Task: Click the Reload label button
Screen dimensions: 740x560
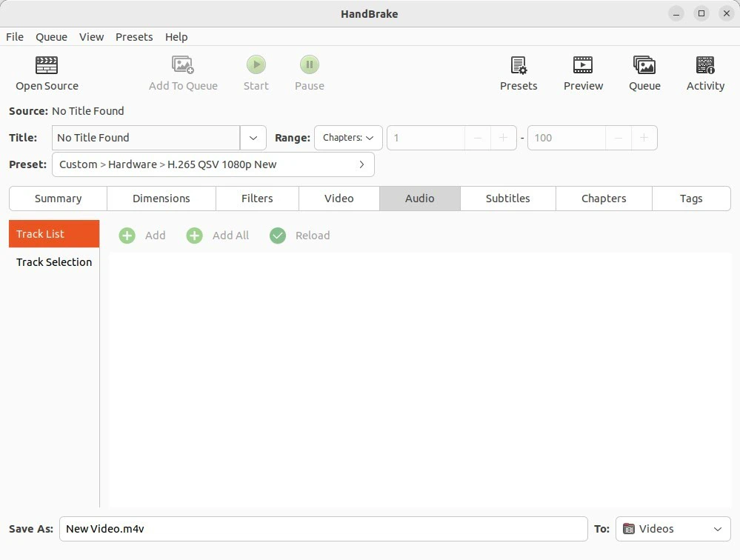Action: point(313,236)
